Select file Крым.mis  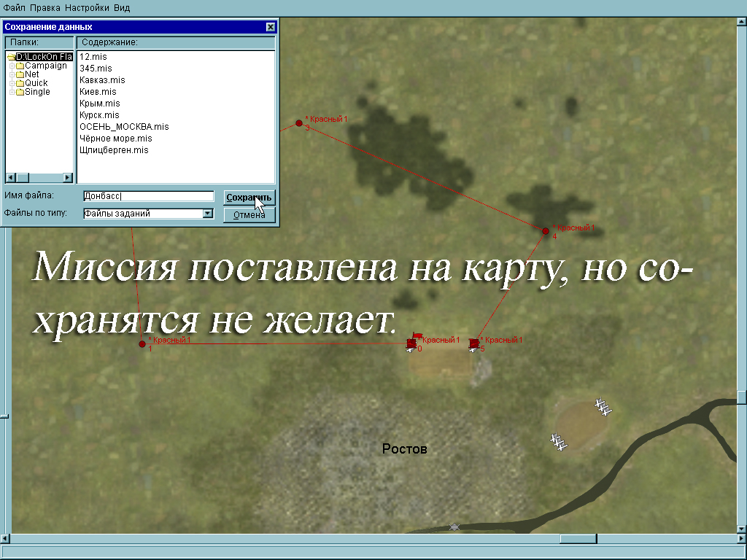tap(99, 104)
